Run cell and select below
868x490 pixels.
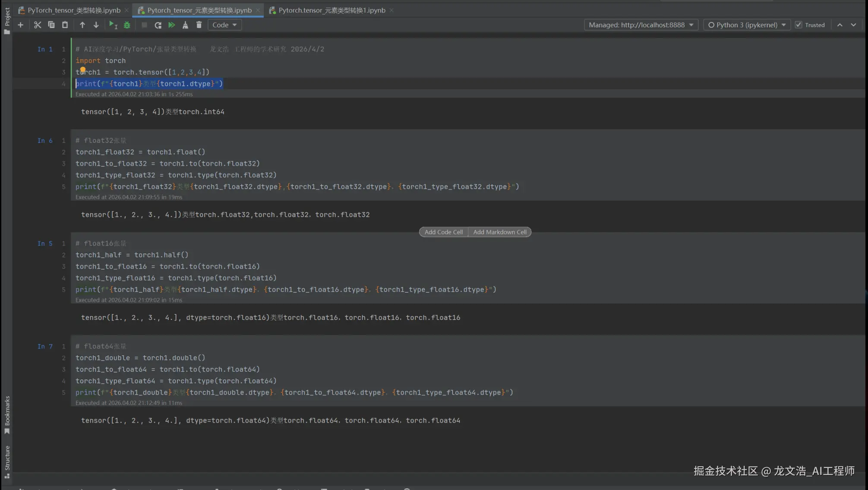(113, 25)
